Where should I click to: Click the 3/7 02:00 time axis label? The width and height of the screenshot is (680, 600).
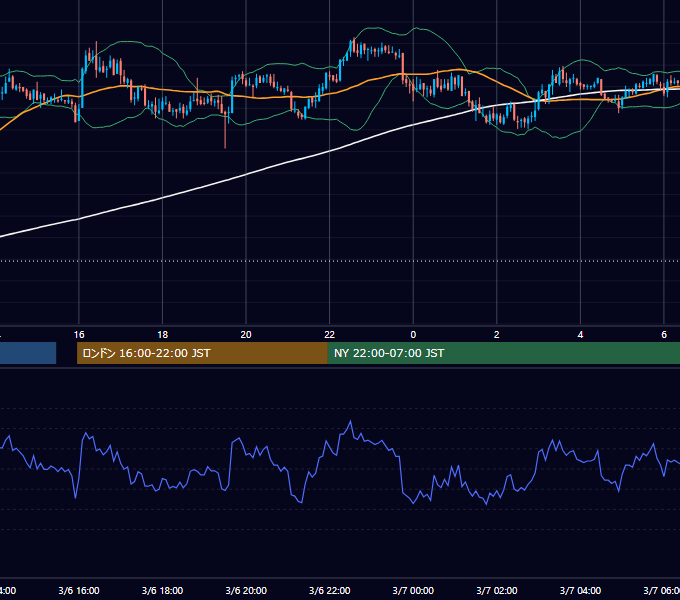(x=497, y=590)
